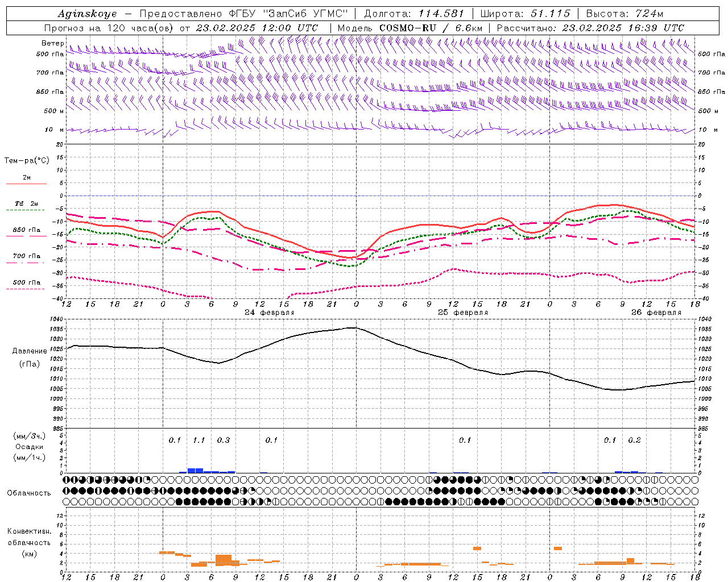
Task: Click the date label 25 февраля
Action: coord(463,313)
